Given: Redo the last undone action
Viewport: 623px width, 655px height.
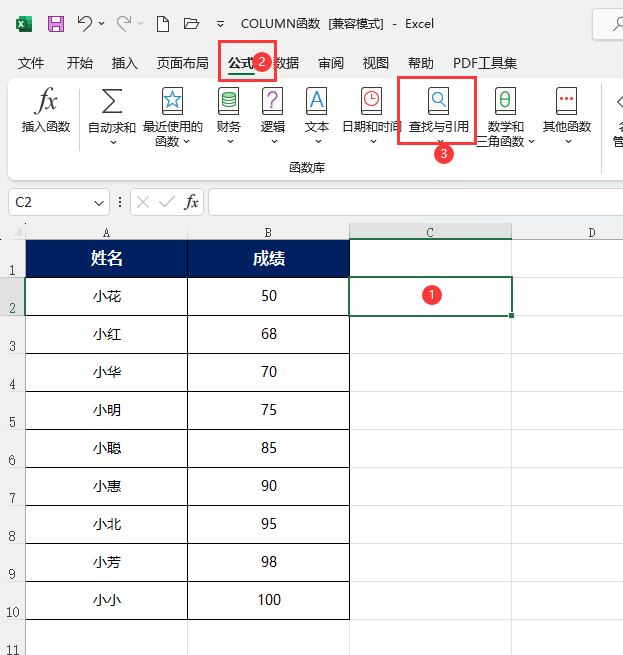Looking at the screenshot, I should click(124, 23).
